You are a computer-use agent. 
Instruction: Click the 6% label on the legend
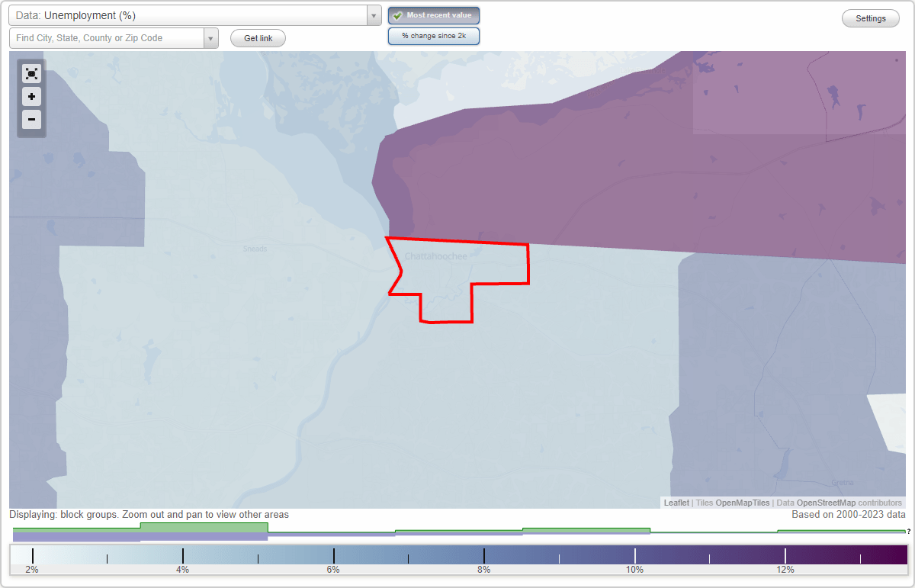pyautogui.click(x=333, y=570)
